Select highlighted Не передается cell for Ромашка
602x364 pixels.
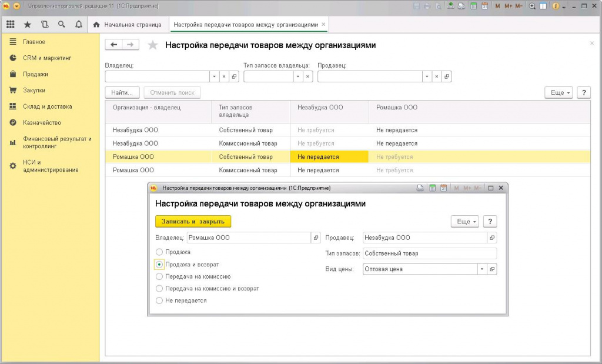click(329, 156)
